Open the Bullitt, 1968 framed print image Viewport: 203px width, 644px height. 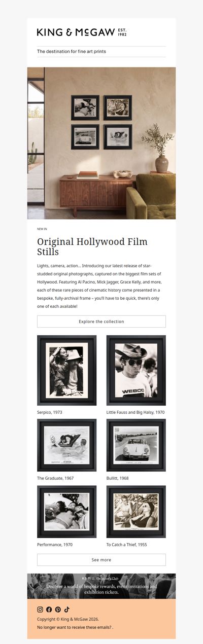point(136,445)
